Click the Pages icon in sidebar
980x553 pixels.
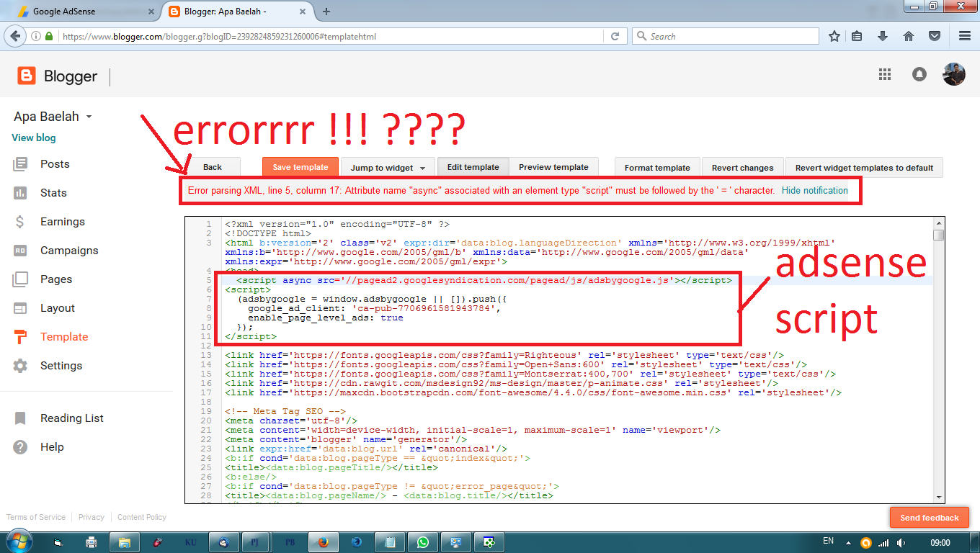click(x=20, y=279)
